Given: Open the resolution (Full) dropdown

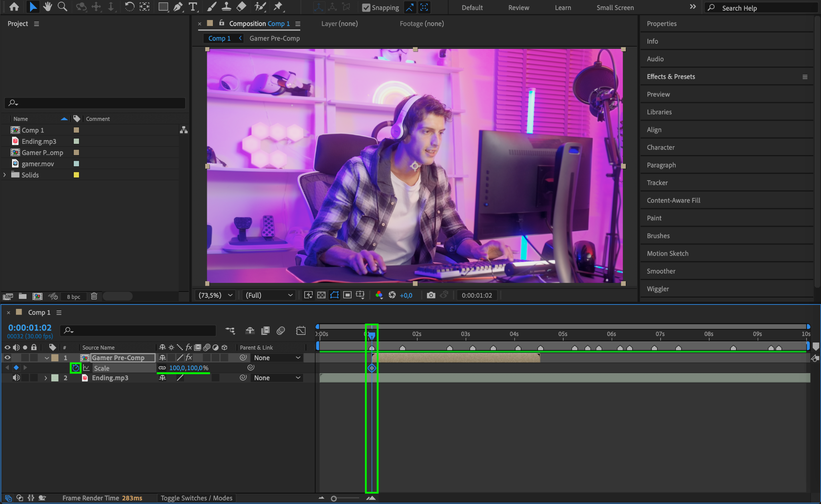Looking at the screenshot, I should point(269,295).
